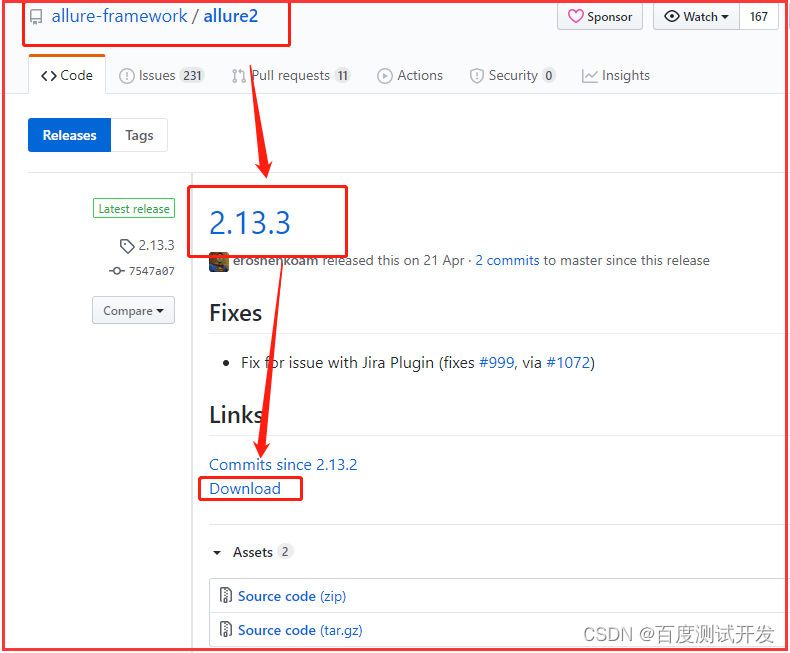This screenshot has width=790, height=653.
Task: Click the Sponsor heart icon
Action: [x=575, y=17]
